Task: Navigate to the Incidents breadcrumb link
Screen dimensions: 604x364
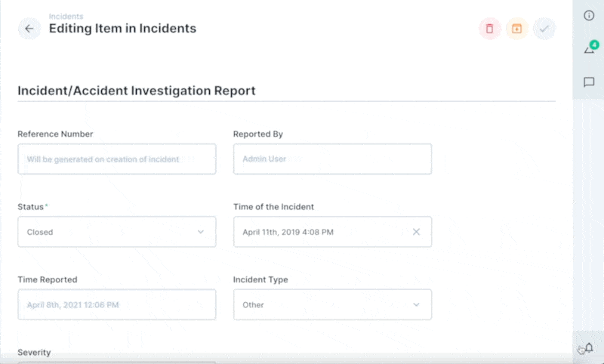Action: pyautogui.click(x=66, y=16)
